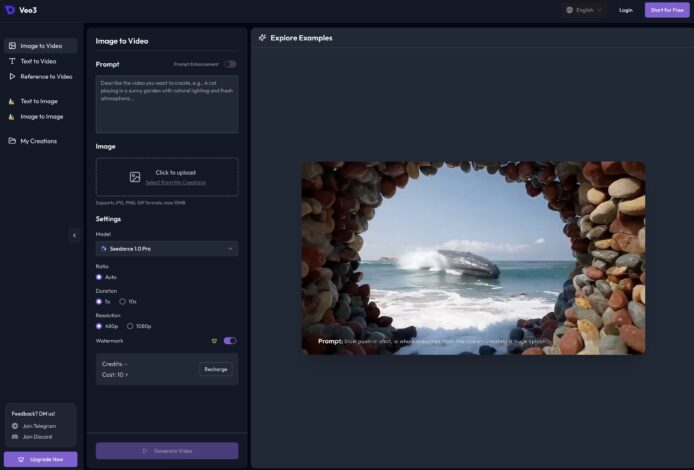Click the Join Telegram icon
This screenshot has width=694, height=470.
coord(14,426)
